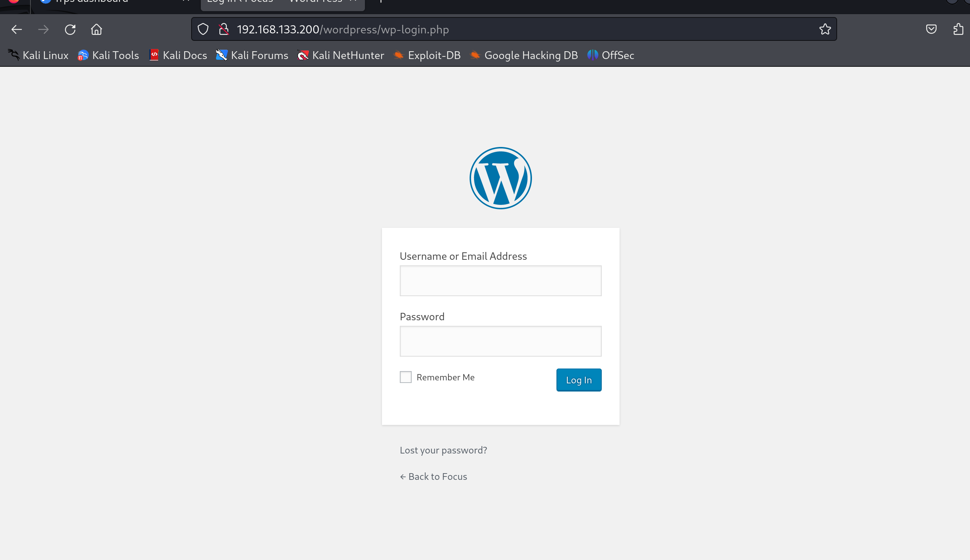Focus the Username or Email Address field
This screenshot has width=970, height=560.
point(500,281)
